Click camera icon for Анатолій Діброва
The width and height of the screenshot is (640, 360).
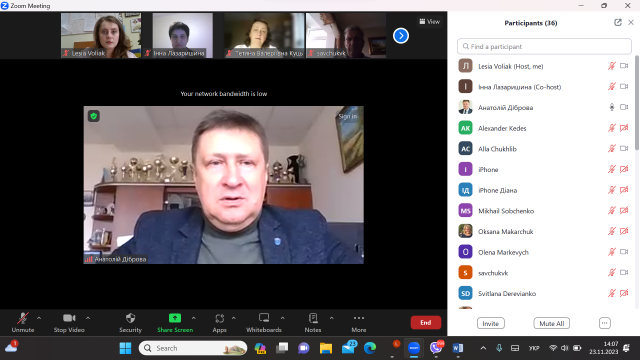pos(624,107)
